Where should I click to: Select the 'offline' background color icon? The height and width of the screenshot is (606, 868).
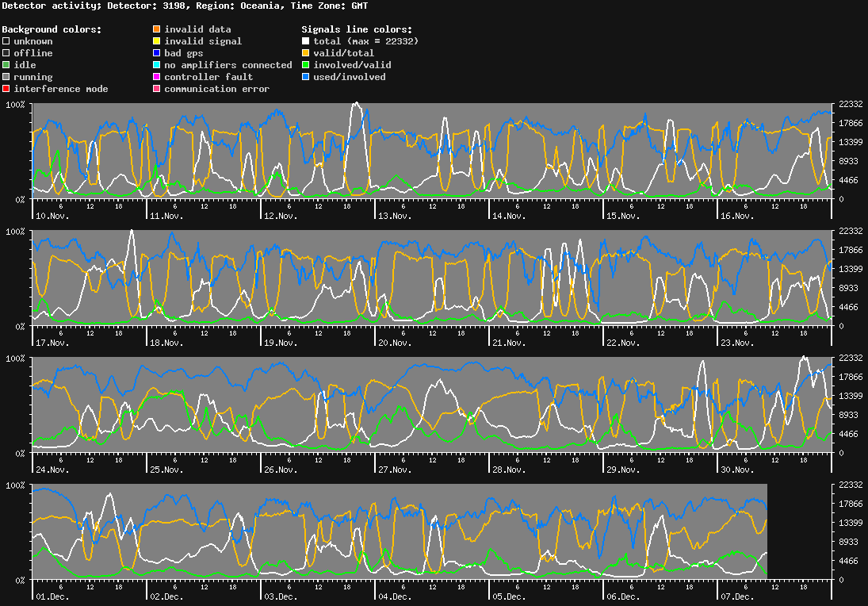[x=4, y=52]
